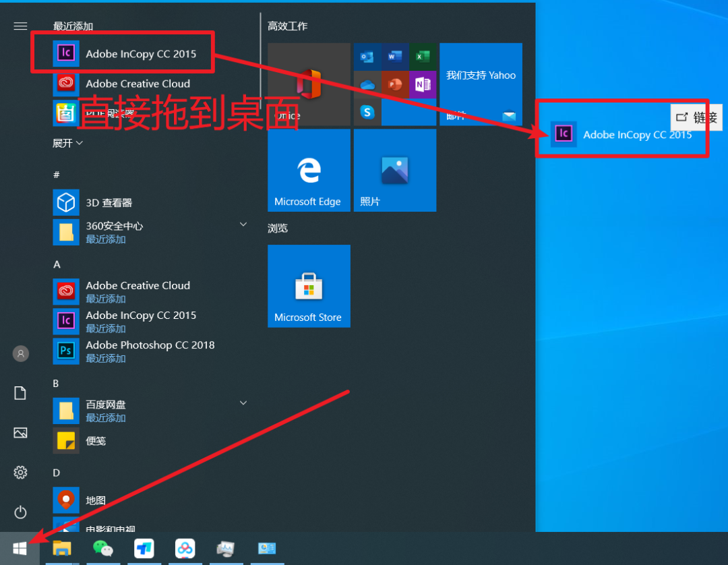Open the user account icon in Start sidebar

pyautogui.click(x=20, y=354)
